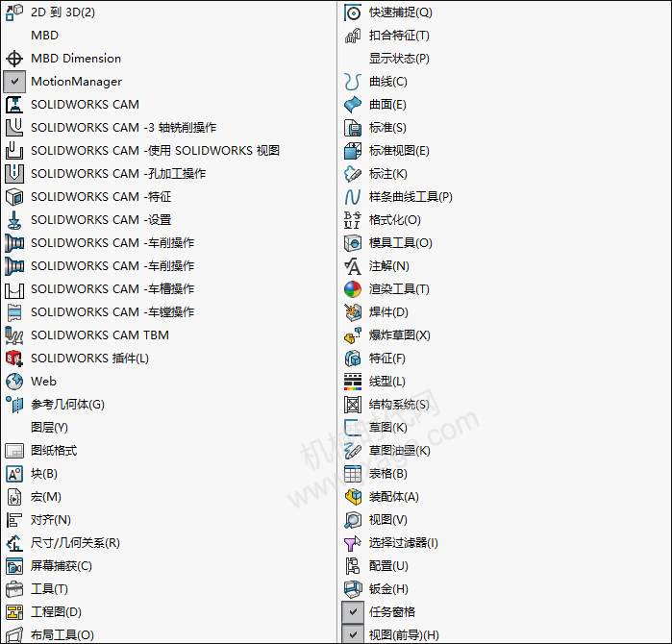Click the 2D 到 3D toolbar icon
Viewport: 672px width, 644px height.
14,12
